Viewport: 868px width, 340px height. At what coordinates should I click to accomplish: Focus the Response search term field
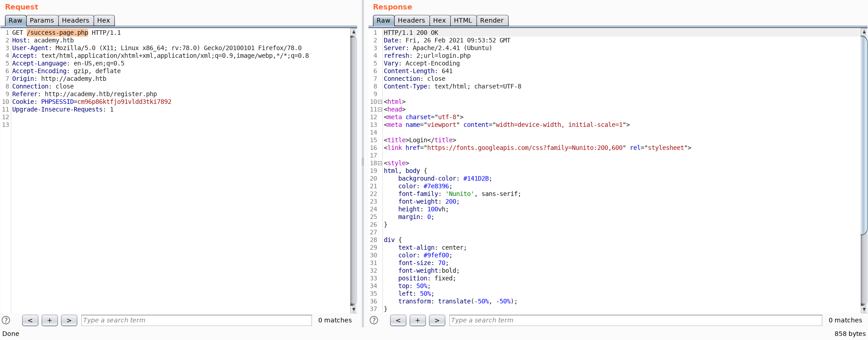636,320
